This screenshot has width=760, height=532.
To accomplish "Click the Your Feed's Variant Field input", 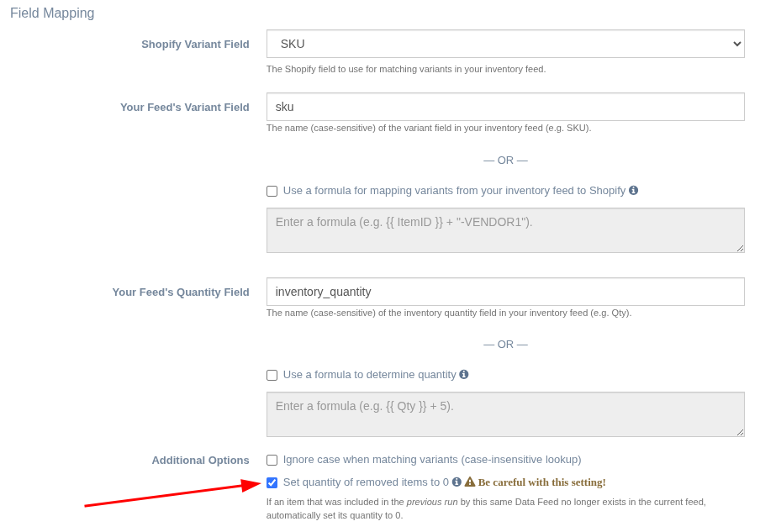I will [x=505, y=107].
